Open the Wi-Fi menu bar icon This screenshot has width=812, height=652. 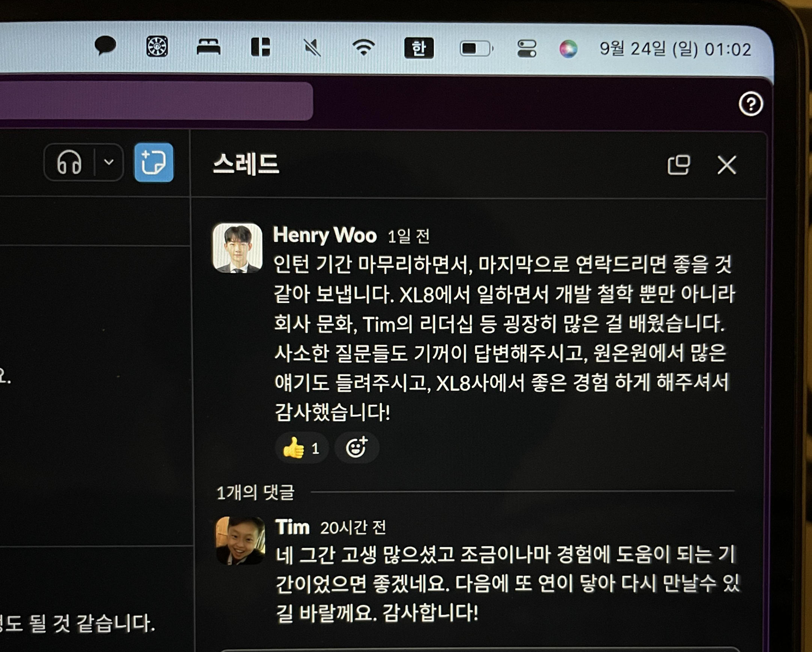[x=363, y=48]
